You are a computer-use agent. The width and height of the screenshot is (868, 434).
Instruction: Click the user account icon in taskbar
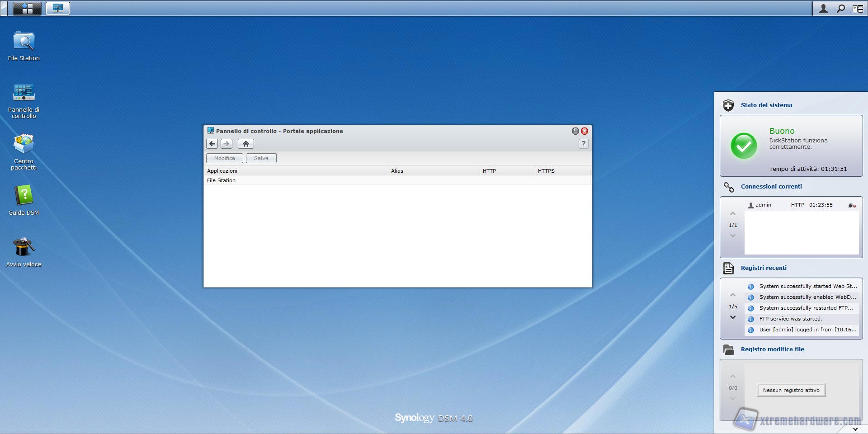(823, 9)
